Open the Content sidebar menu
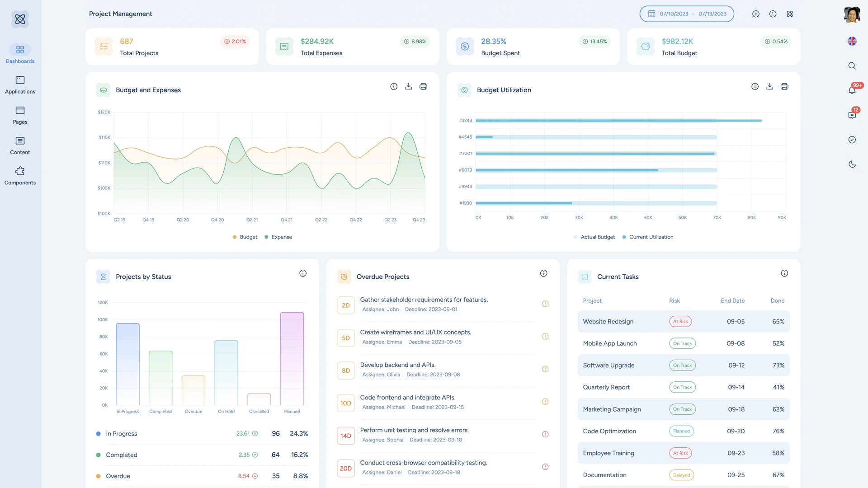 [x=20, y=145]
